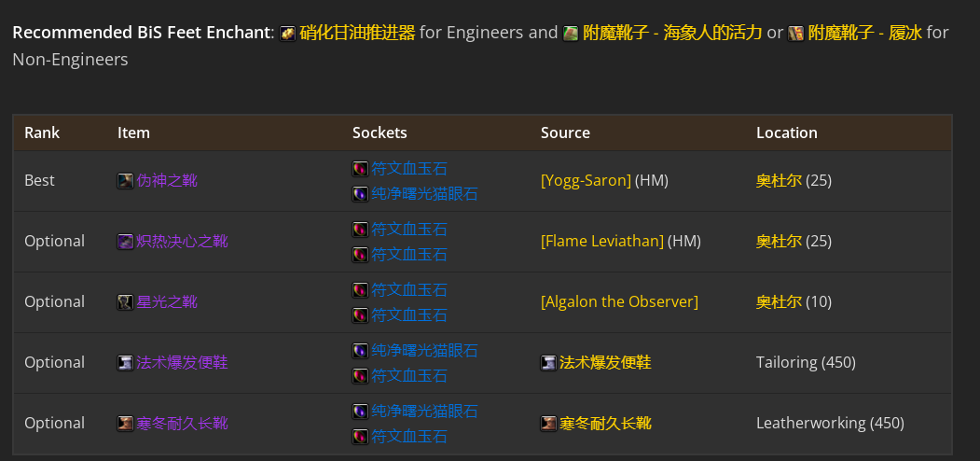This screenshot has height=461, width=980.
Task: Click the 炽热决心之靴 item icon
Action: point(125,242)
